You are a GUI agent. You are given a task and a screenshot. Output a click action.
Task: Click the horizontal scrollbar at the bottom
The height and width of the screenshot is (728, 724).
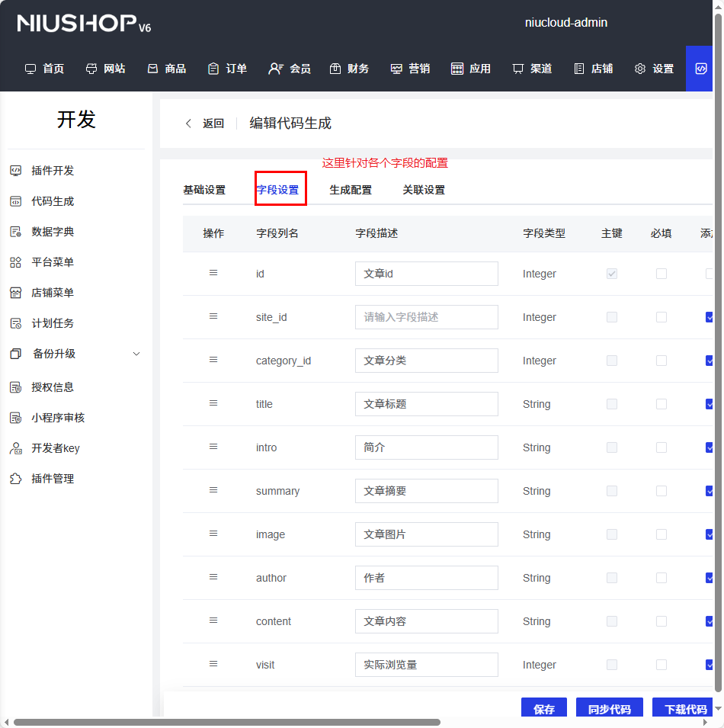click(x=227, y=722)
